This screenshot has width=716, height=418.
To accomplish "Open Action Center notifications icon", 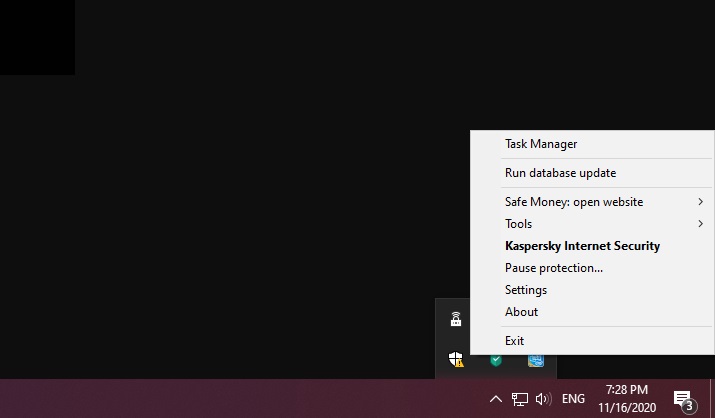I will click(x=685, y=400).
